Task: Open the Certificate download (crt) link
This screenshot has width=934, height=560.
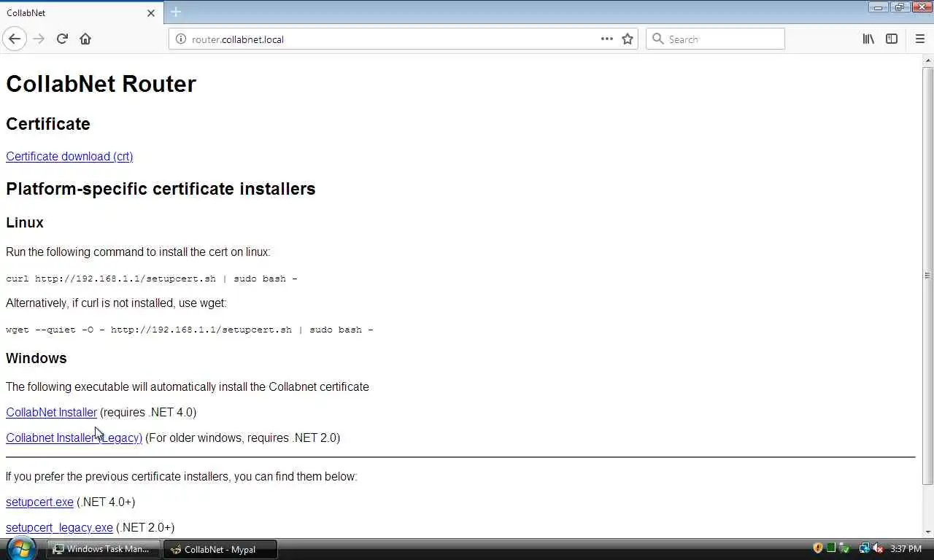Action: (69, 157)
